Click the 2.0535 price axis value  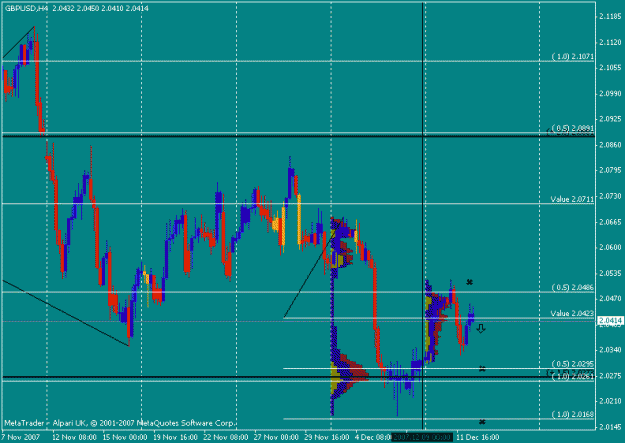[610, 274]
